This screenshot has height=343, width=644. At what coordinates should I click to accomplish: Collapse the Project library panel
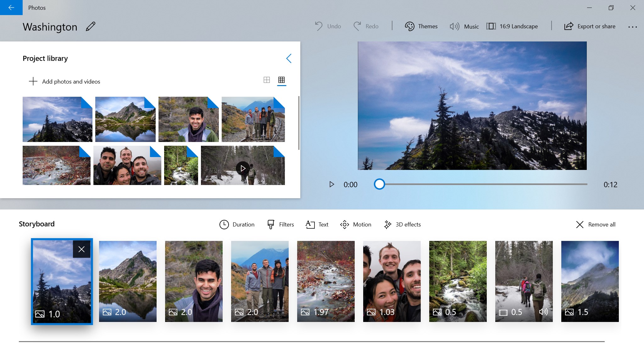click(289, 58)
